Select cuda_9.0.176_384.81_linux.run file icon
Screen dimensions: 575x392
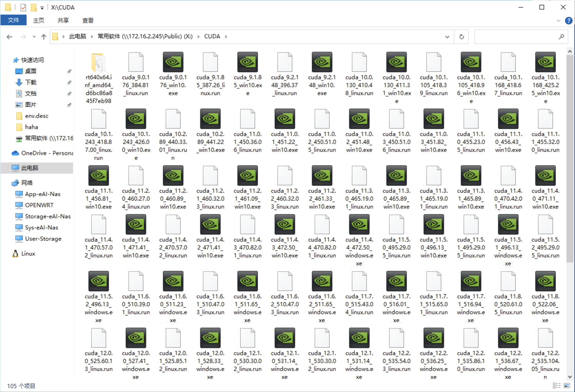[x=136, y=62]
